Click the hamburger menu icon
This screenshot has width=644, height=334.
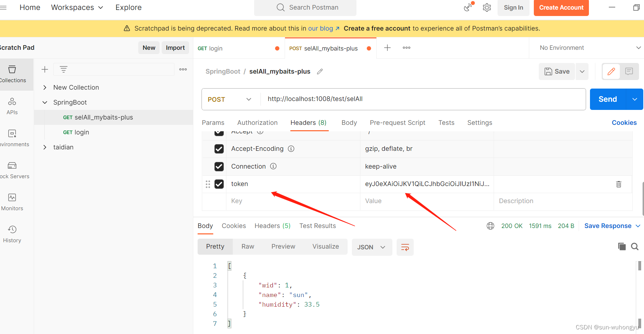pyautogui.click(x=4, y=7)
